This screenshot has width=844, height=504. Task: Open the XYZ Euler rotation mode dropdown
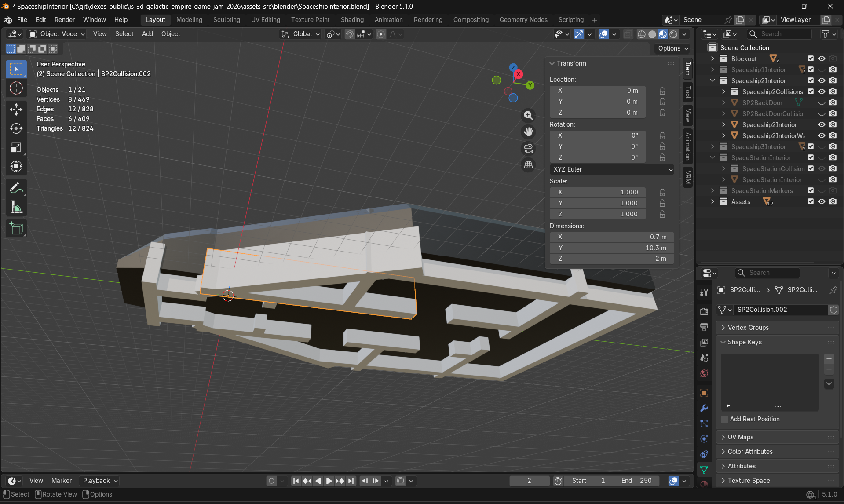coord(611,169)
